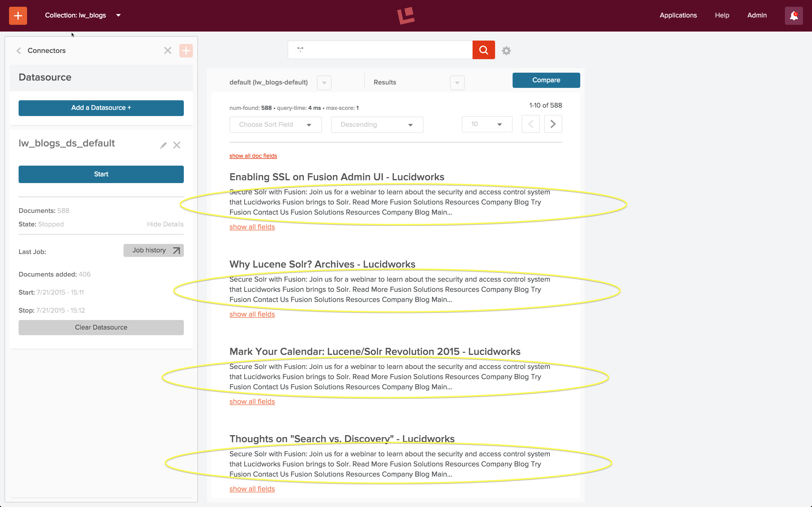Toggle the close X icon on Connectors panel
Viewport: 812px width, 507px height.
point(168,50)
